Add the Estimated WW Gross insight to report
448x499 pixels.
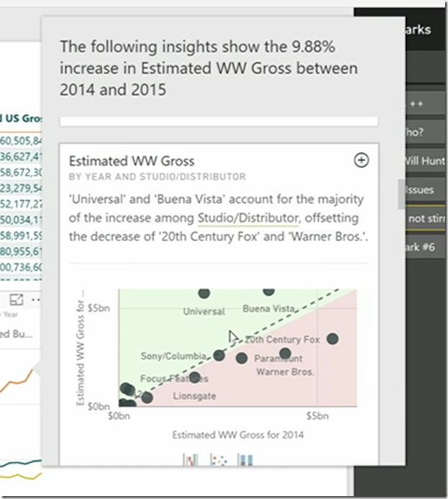(x=362, y=160)
